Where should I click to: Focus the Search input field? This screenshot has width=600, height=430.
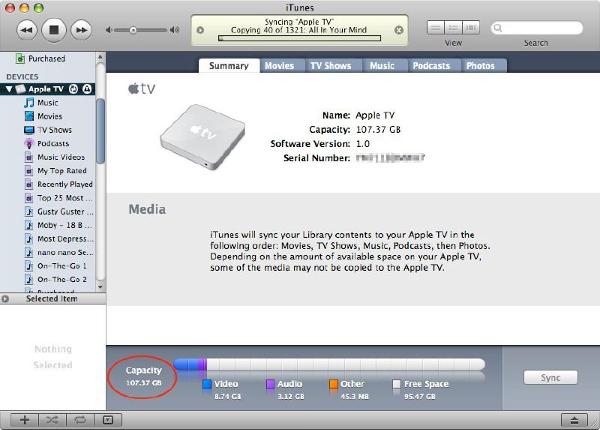[x=537, y=28]
